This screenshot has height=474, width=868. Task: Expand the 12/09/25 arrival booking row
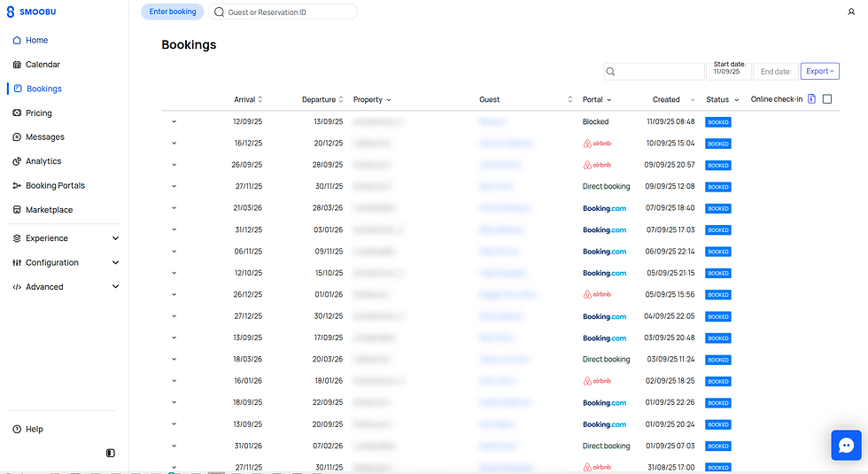pyautogui.click(x=174, y=122)
